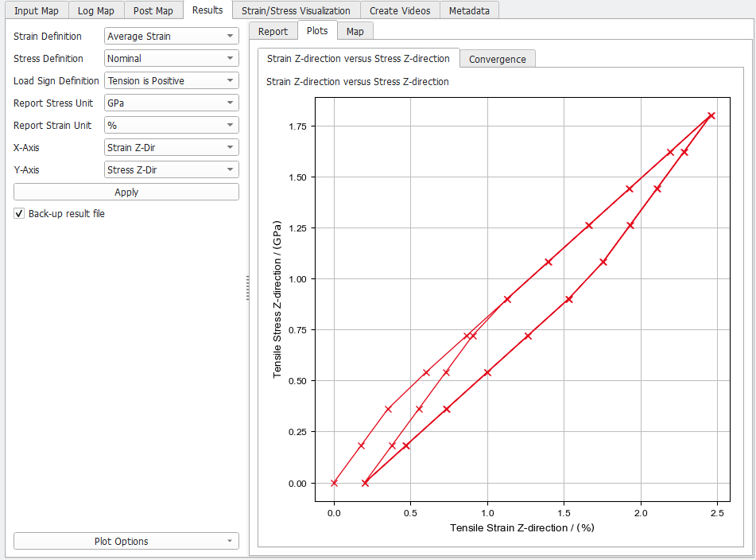Open the Plot Options menu button
The image size is (756, 560).
tap(126, 541)
